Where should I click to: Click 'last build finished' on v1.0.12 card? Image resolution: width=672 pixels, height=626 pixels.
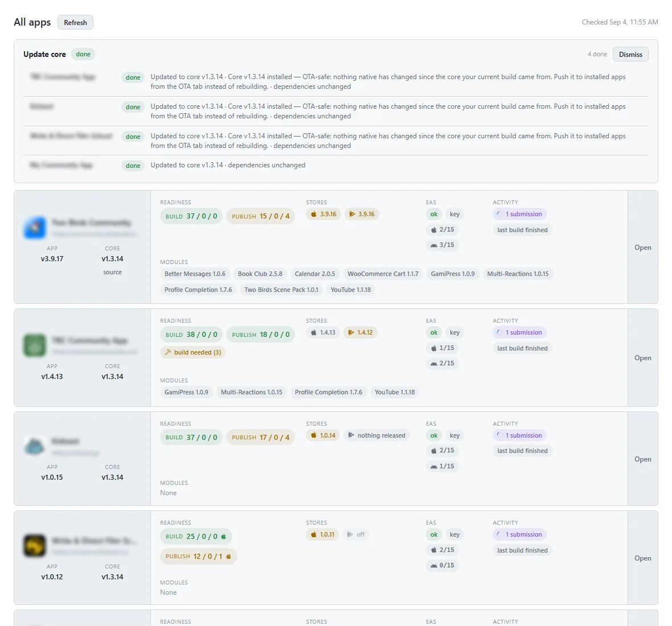coord(522,551)
